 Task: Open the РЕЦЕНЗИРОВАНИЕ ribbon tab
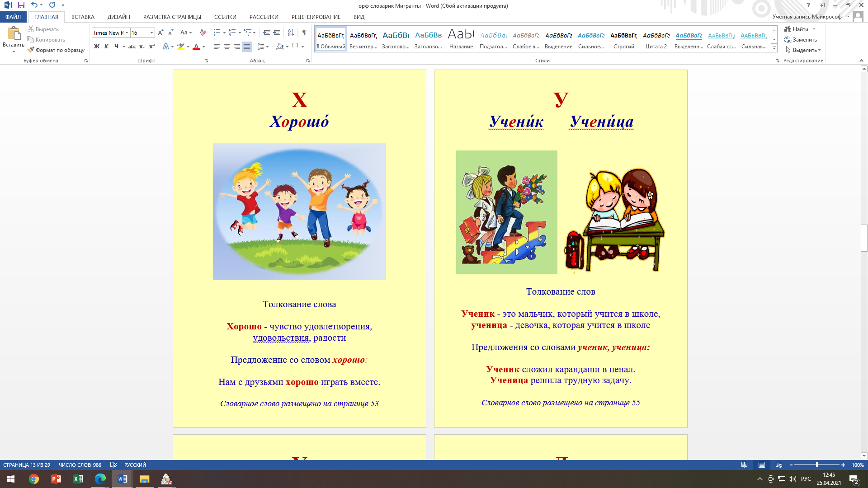coord(316,17)
